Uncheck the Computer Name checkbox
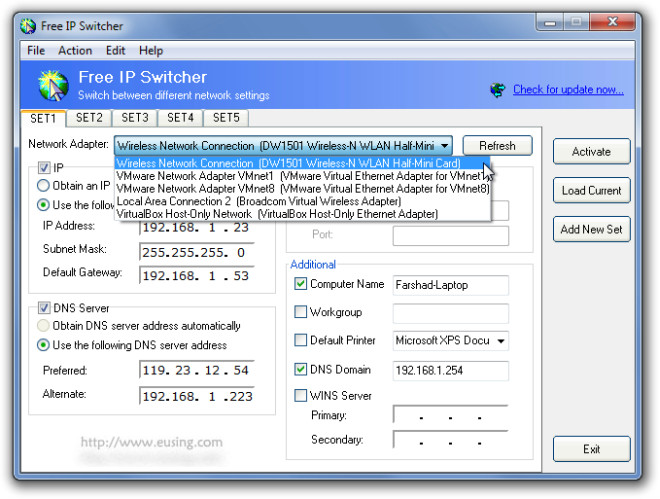660x499 pixels. point(300,284)
